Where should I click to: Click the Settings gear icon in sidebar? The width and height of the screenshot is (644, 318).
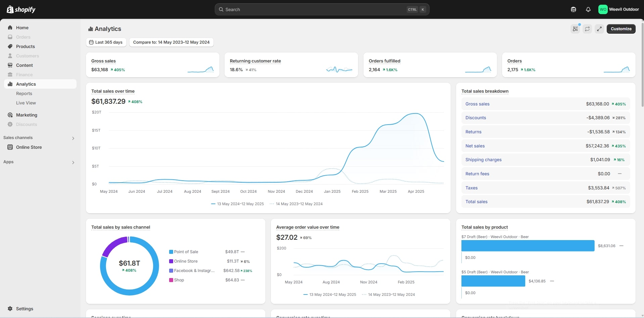[x=10, y=309]
